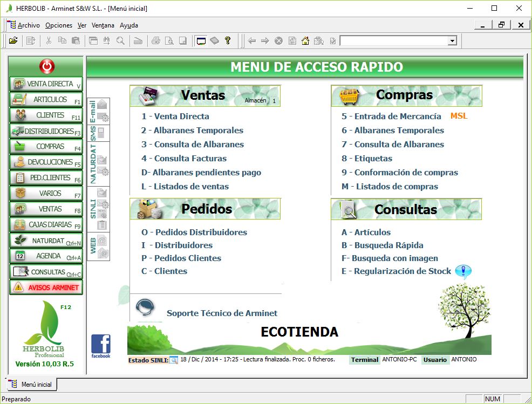
Task: Click the SINLI clipboard icon
Action: 102,225
